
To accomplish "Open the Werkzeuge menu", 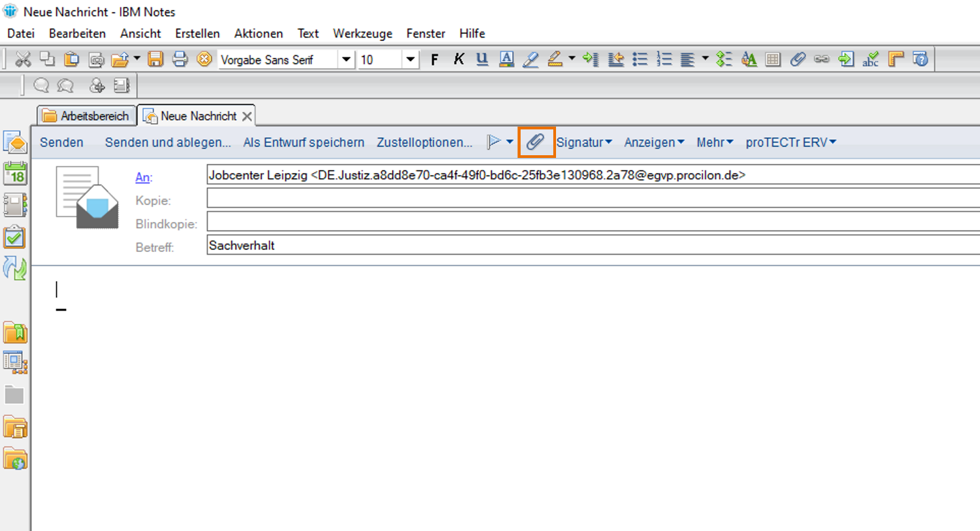I will pos(362,33).
